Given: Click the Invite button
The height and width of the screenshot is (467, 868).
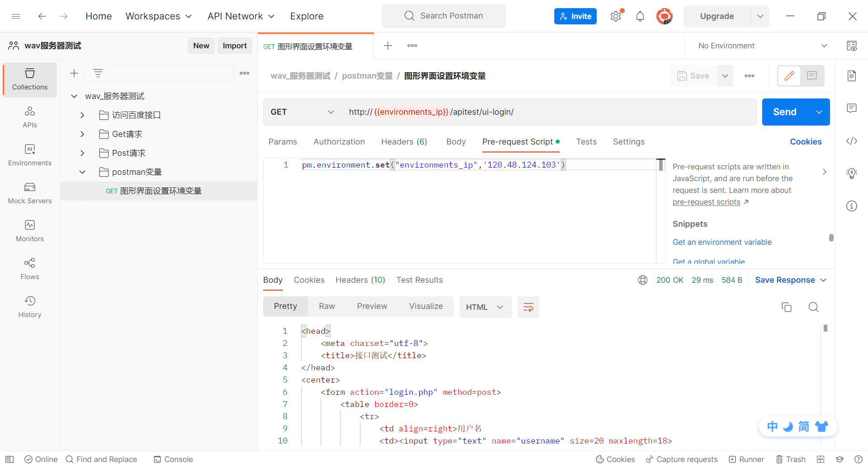Looking at the screenshot, I should click(576, 16).
